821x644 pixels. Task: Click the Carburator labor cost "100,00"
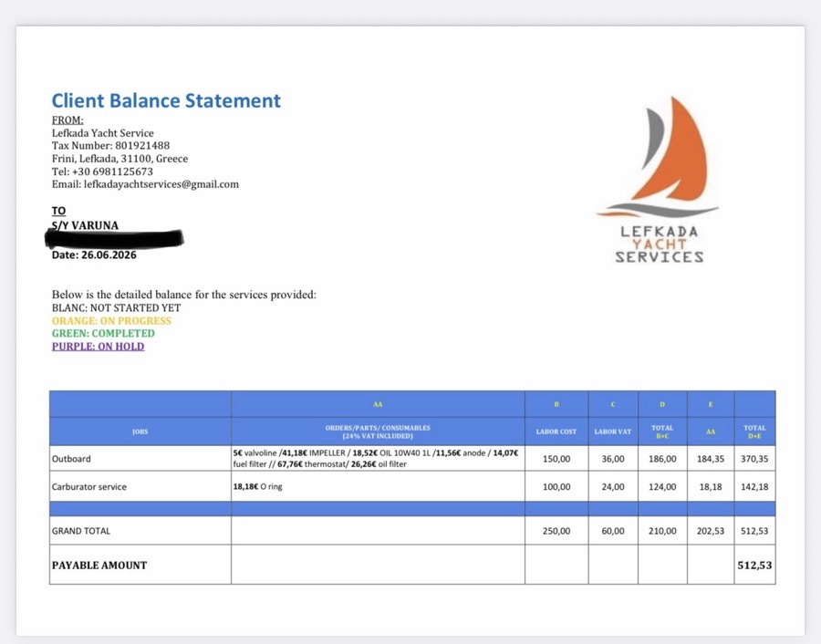coord(556,486)
